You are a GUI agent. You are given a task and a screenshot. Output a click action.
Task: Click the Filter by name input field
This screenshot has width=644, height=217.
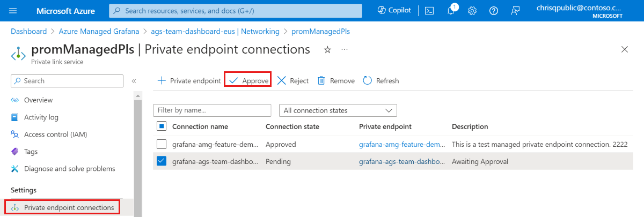point(212,110)
